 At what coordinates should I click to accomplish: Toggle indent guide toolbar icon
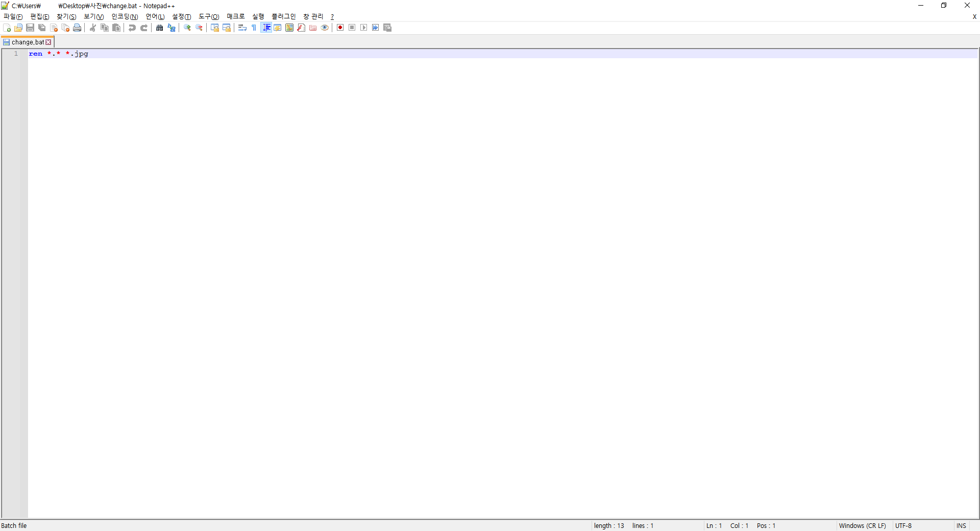(x=266, y=28)
